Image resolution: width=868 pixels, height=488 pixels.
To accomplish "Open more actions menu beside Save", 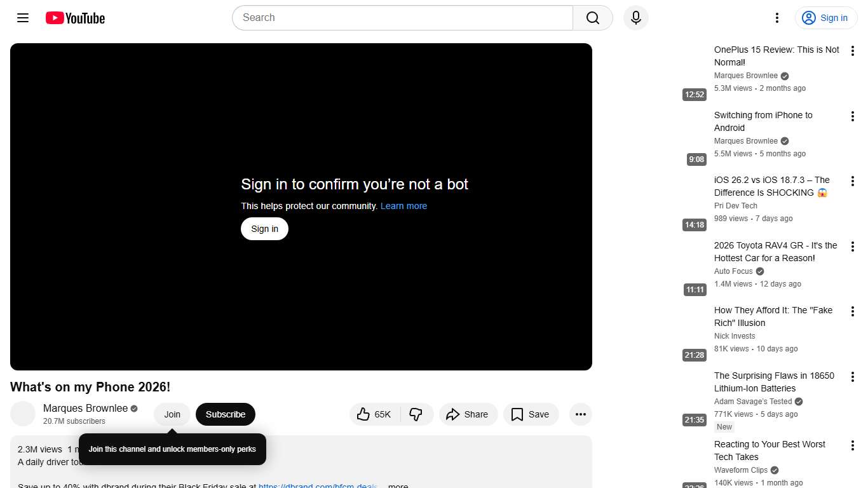I will click(x=580, y=414).
